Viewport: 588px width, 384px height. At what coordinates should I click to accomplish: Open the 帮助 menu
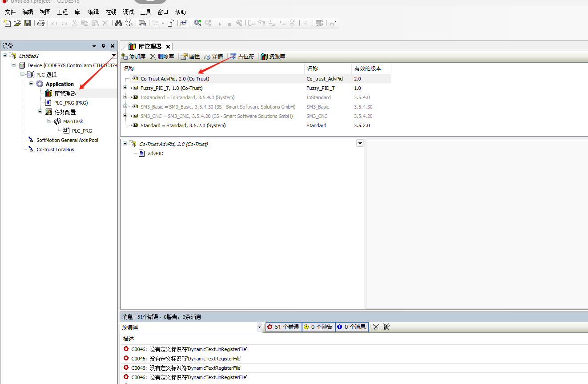click(x=180, y=12)
